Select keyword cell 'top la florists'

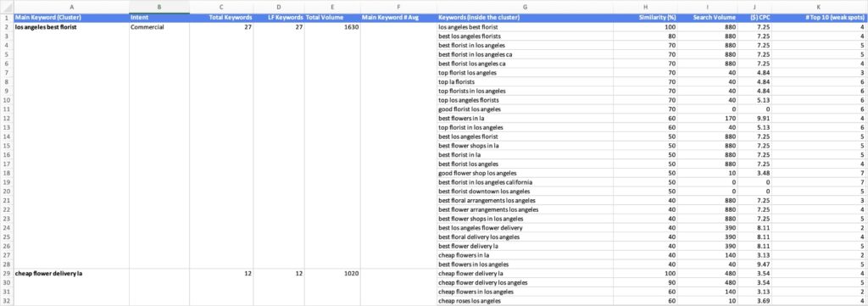click(524, 82)
